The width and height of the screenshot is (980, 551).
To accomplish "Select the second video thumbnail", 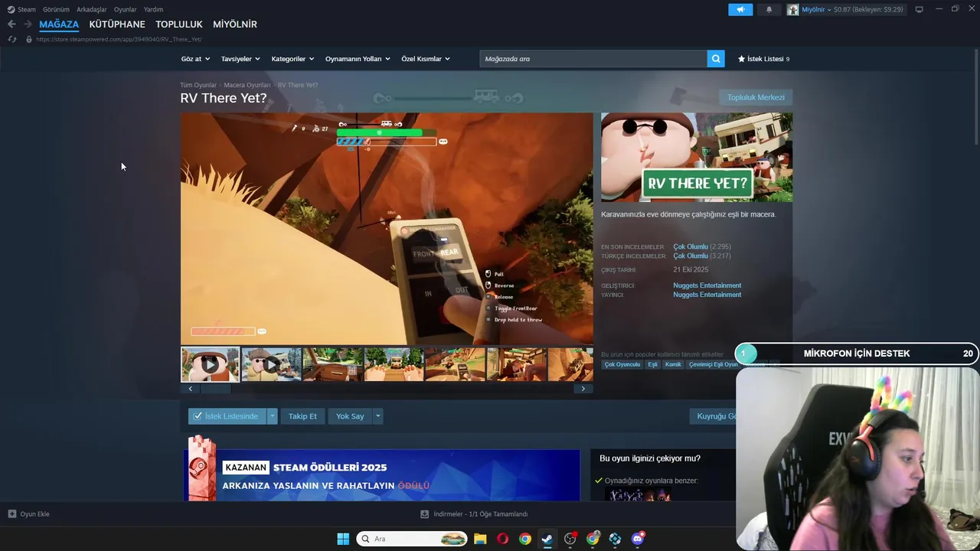I will 271,364.
